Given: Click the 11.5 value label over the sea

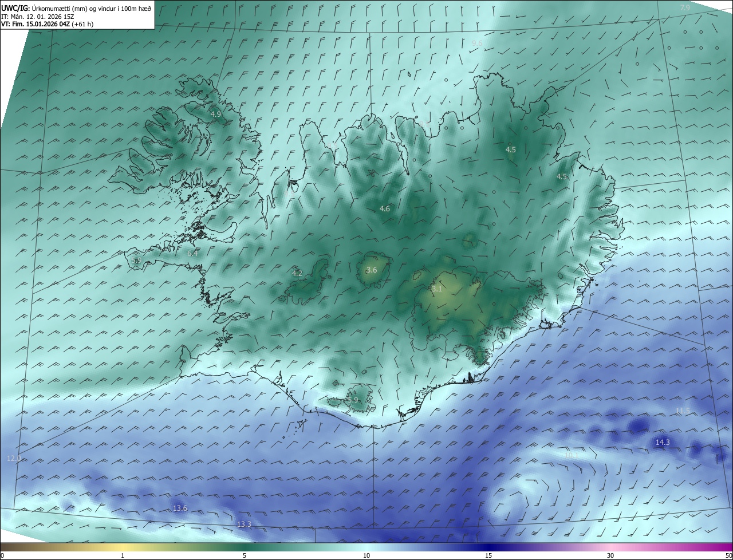Looking at the screenshot, I should tap(683, 411).
